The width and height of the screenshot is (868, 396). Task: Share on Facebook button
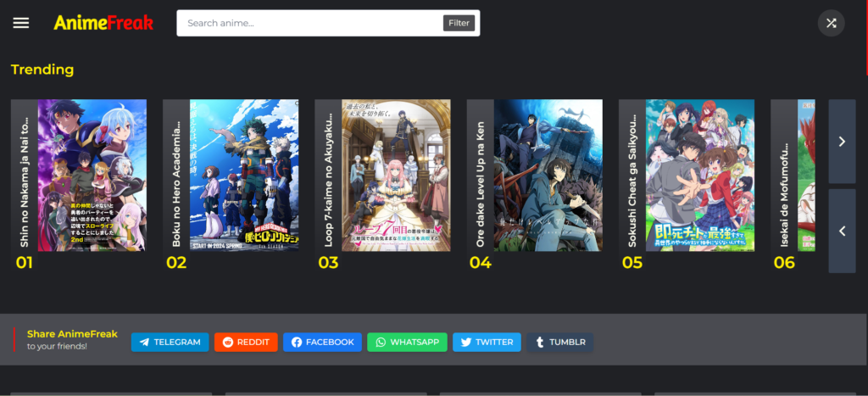322,343
